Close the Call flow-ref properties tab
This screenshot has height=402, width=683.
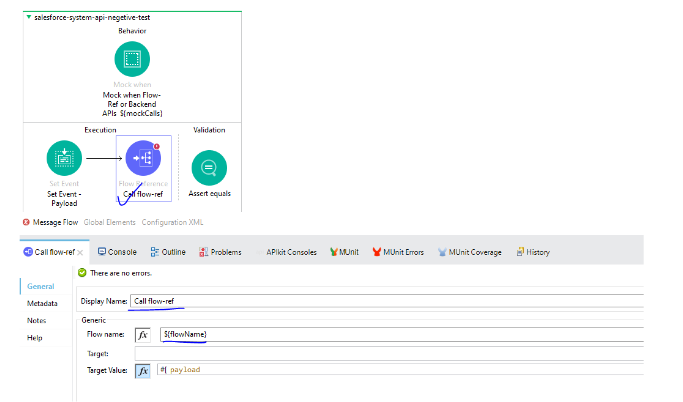[80, 253]
